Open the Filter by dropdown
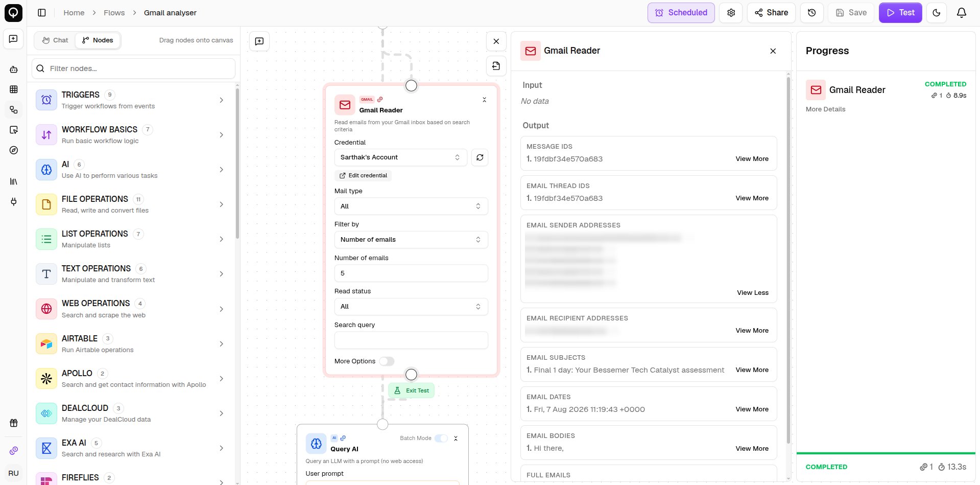 point(411,240)
